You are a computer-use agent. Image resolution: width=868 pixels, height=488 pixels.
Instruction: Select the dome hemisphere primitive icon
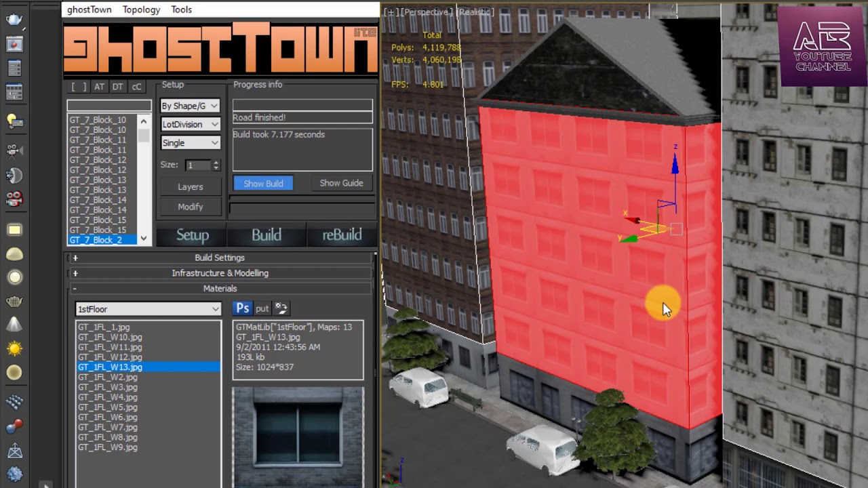pos(14,254)
